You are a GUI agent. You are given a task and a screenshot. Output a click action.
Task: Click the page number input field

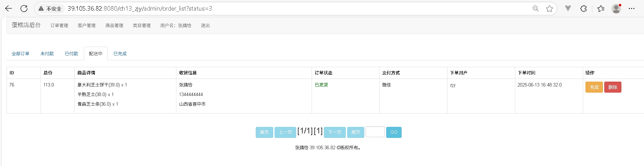point(375,132)
